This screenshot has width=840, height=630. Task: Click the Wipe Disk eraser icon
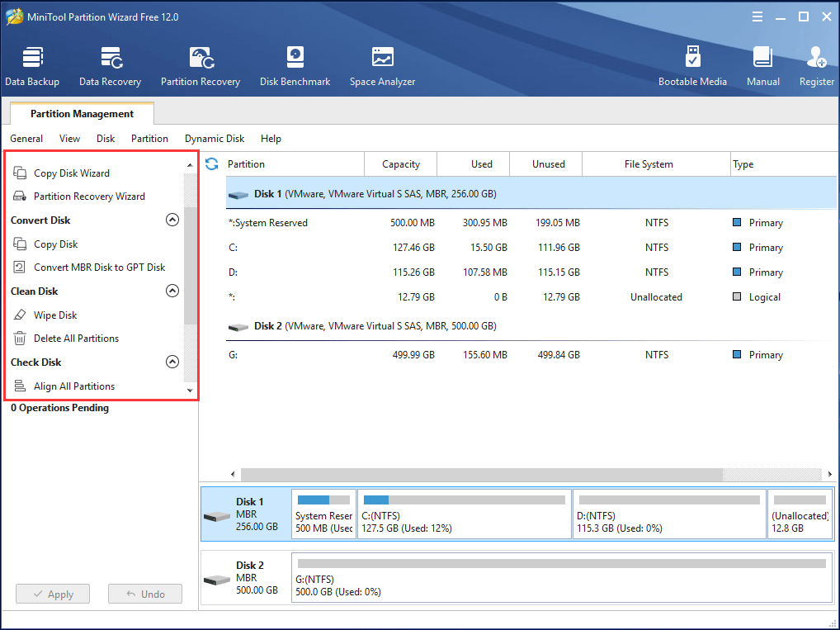coord(20,315)
